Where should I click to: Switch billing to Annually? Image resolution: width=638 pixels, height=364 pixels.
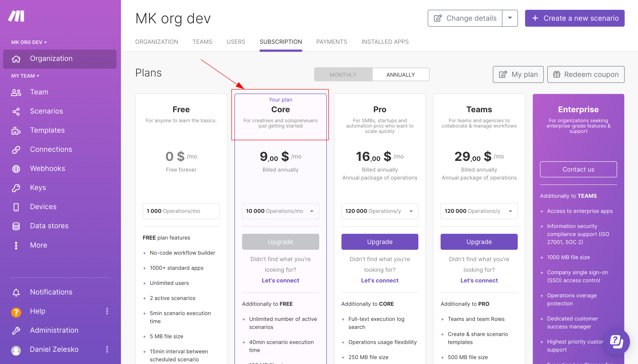[x=400, y=74]
